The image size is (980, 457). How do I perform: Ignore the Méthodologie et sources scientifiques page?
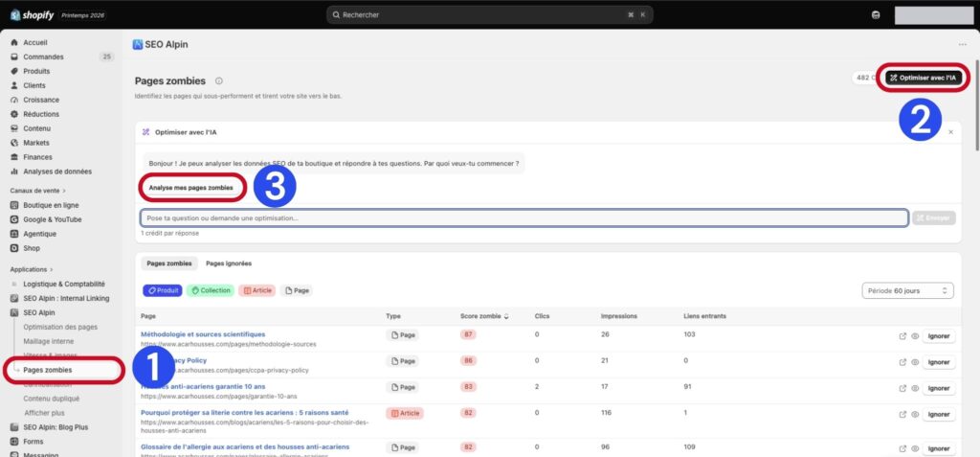coord(939,336)
